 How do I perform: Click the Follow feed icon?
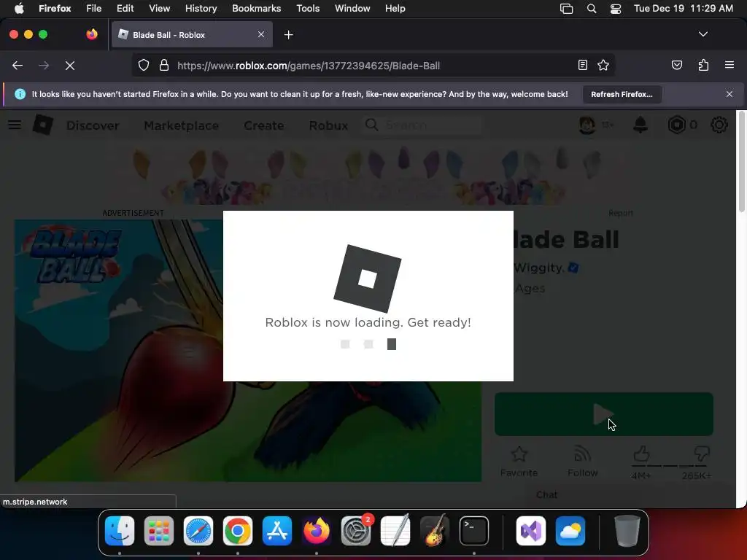(x=583, y=454)
